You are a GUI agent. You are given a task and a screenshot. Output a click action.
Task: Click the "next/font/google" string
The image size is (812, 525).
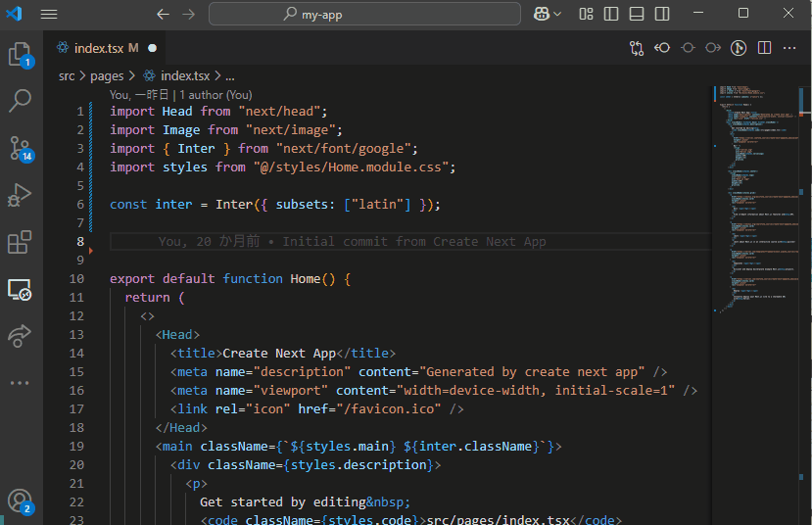coord(344,149)
